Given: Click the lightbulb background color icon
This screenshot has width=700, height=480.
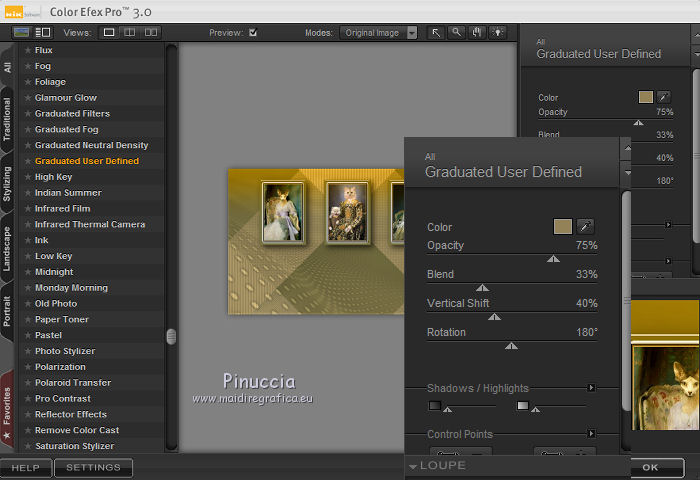Looking at the screenshot, I should [497, 33].
